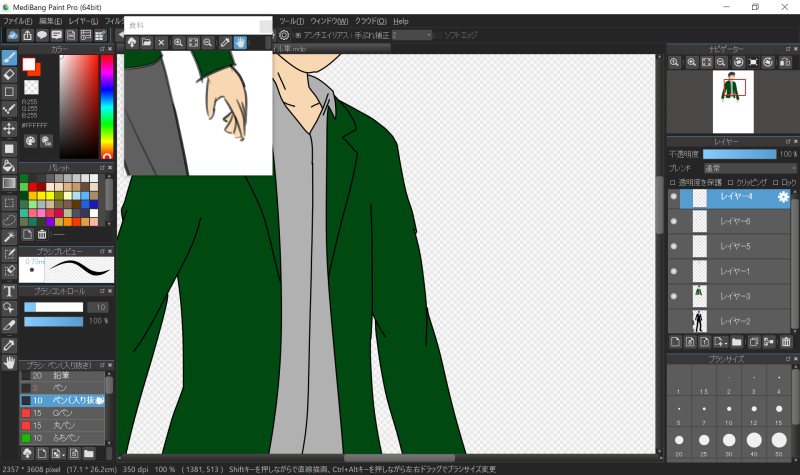Select the Gペン brush from list

[x=60, y=413]
